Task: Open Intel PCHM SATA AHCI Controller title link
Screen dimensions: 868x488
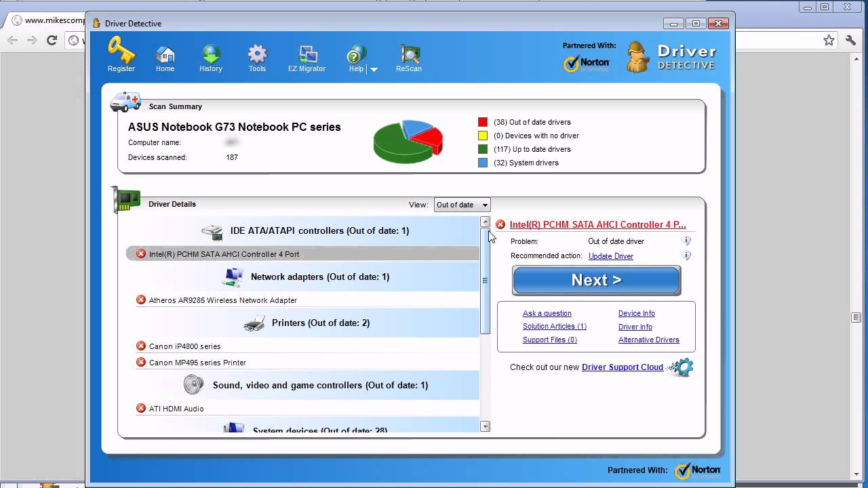Action: coord(597,224)
